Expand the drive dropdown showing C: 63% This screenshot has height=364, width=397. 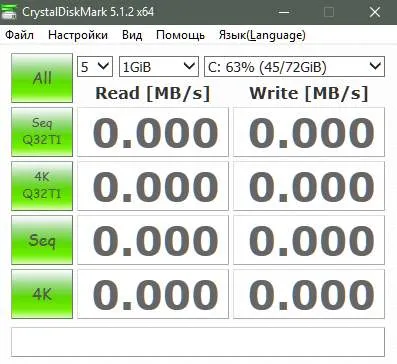(x=294, y=67)
